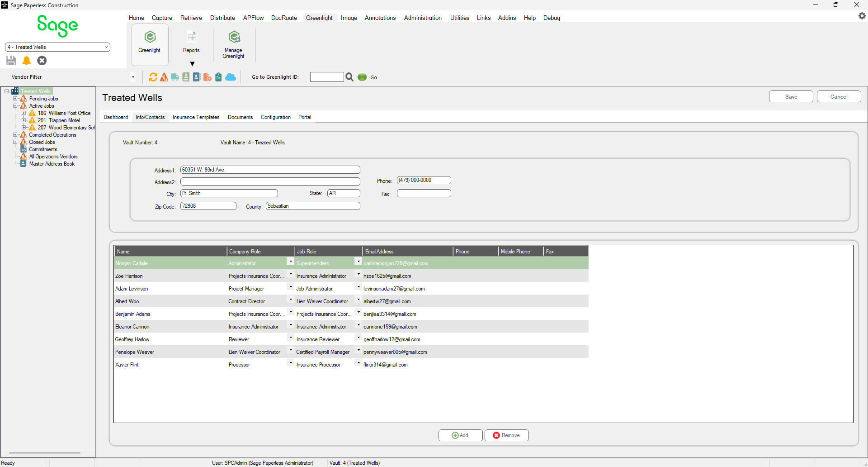Open the Greenlight ribbon button

coord(150,44)
